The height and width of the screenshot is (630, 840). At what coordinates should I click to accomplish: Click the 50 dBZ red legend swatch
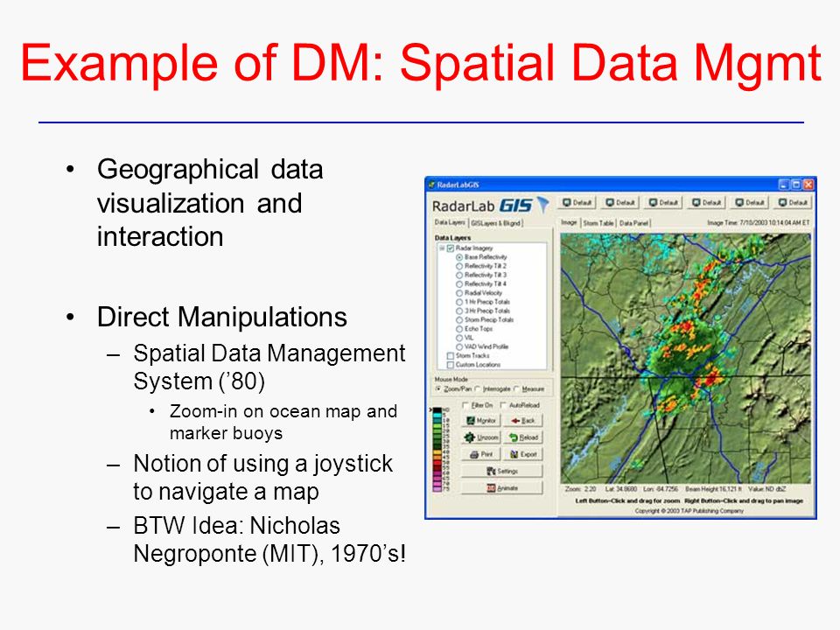click(x=437, y=463)
